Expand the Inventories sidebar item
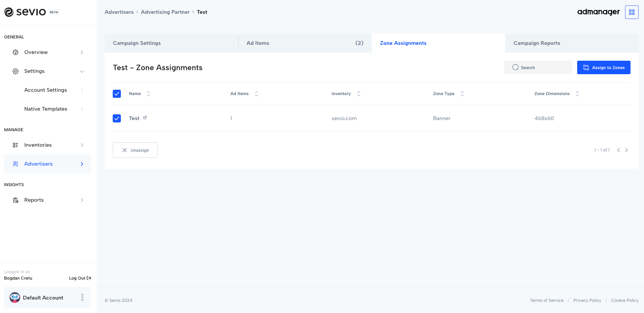 point(82,145)
